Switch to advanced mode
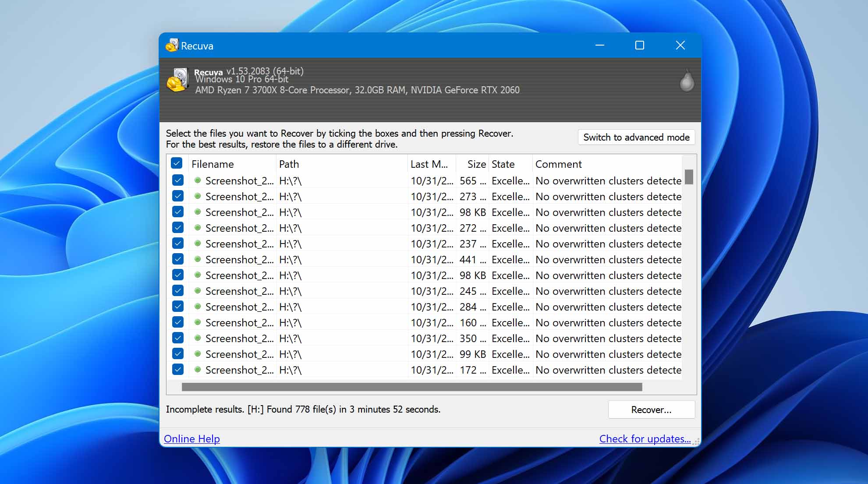Image resolution: width=868 pixels, height=484 pixels. (636, 137)
